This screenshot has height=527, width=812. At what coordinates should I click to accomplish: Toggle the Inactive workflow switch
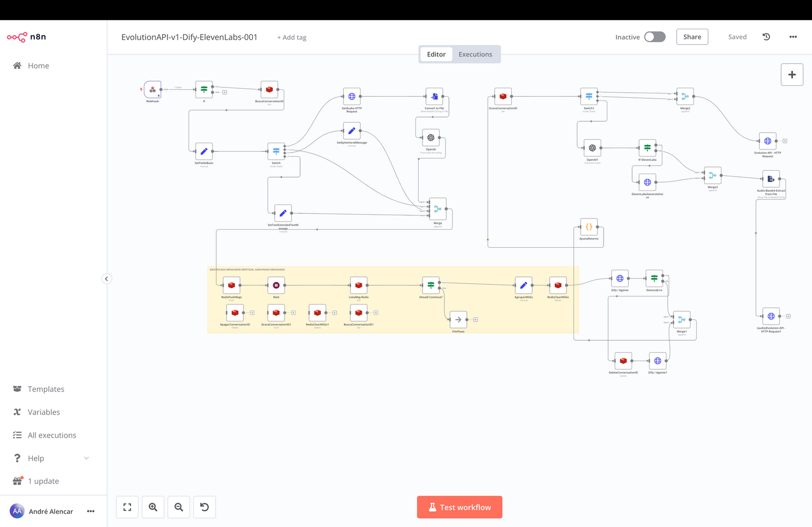click(x=655, y=37)
